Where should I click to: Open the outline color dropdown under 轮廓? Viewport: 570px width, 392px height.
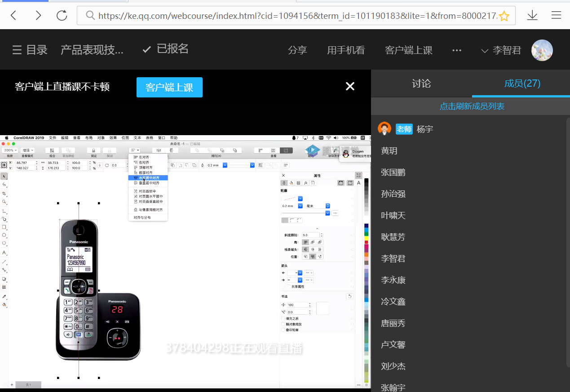pos(300,198)
